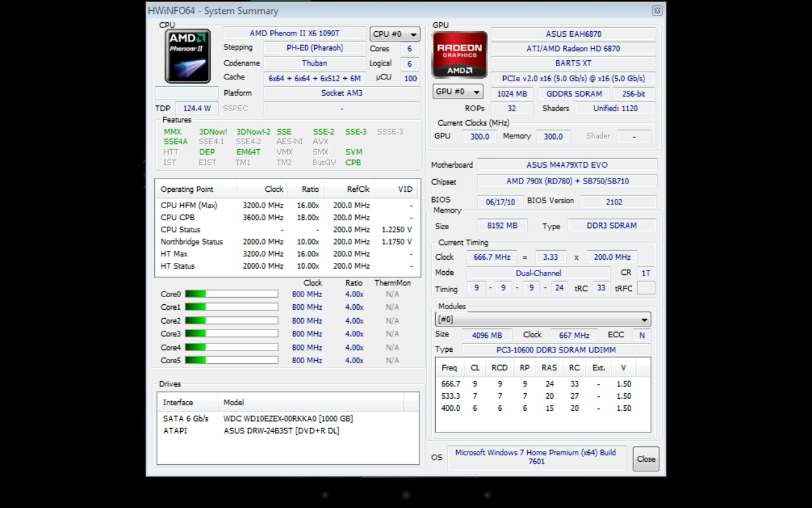Click the RefClk column header

(x=349, y=189)
